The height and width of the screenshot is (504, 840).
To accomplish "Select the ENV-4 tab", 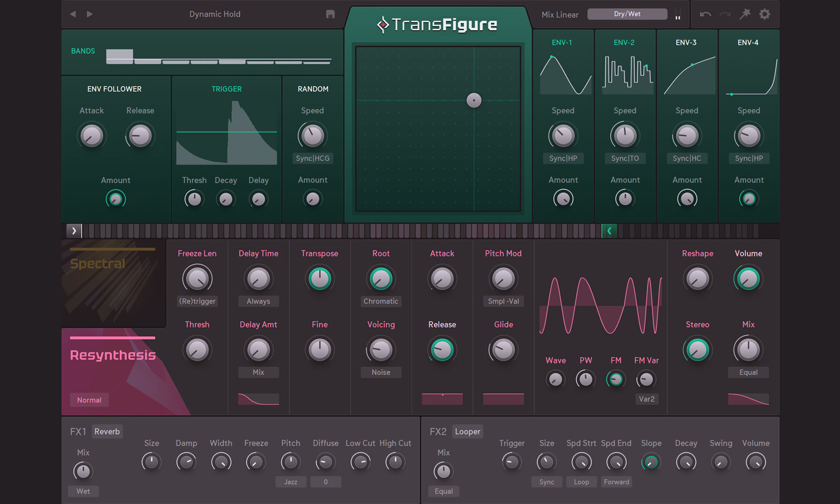I will (x=748, y=43).
